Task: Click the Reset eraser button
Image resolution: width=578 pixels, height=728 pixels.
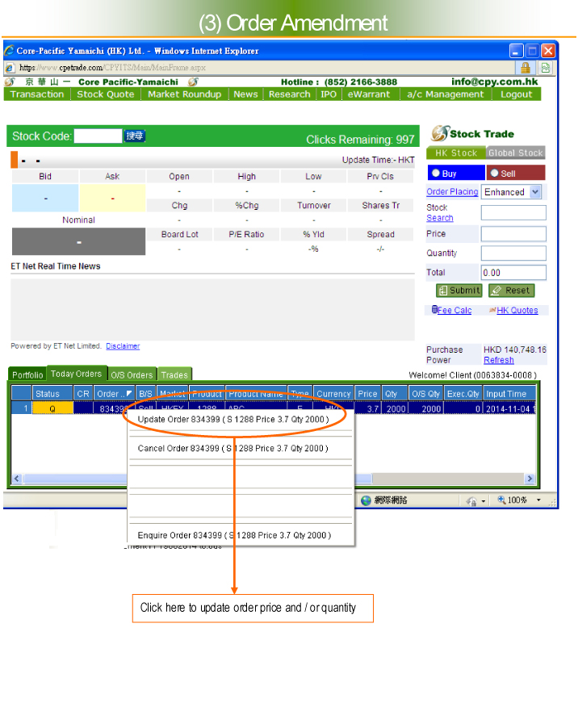Action: click(511, 291)
